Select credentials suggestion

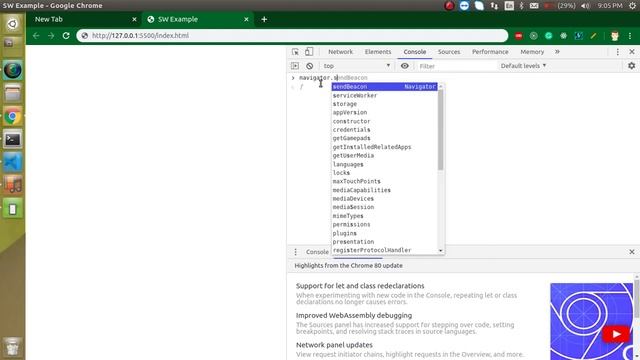coord(384,130)
